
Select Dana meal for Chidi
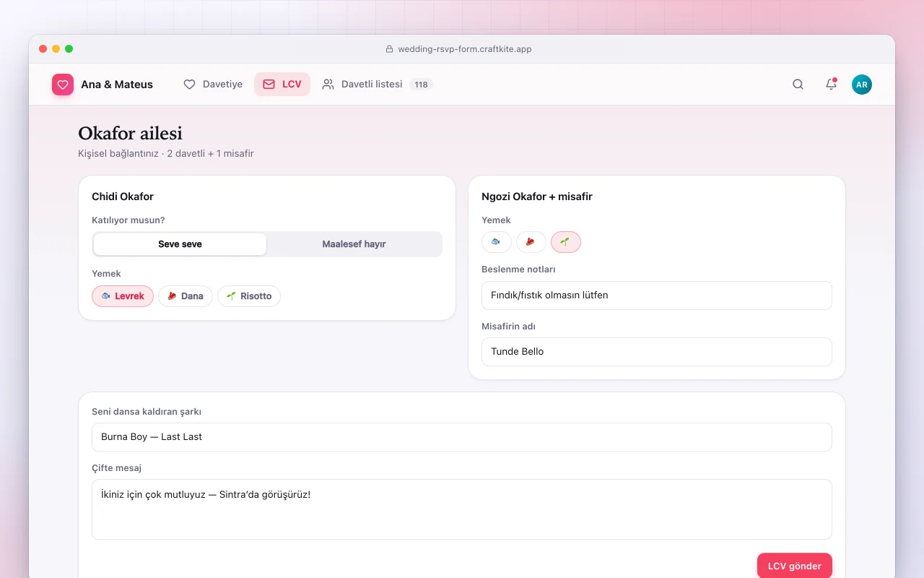(186, 296)
